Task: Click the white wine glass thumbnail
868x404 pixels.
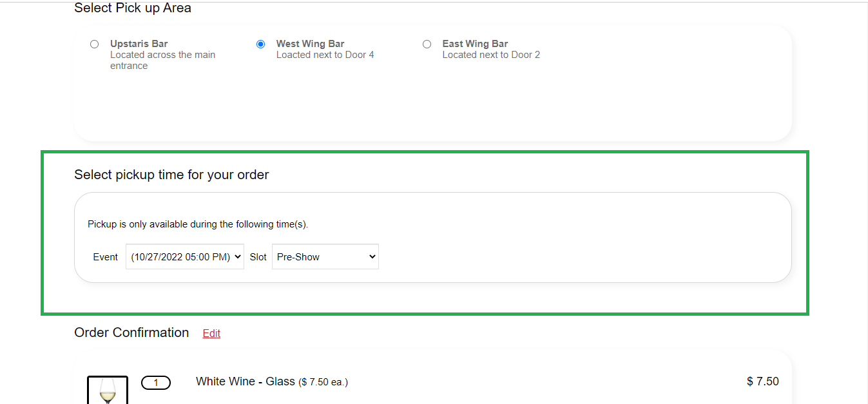Action: tap(108, 390)
